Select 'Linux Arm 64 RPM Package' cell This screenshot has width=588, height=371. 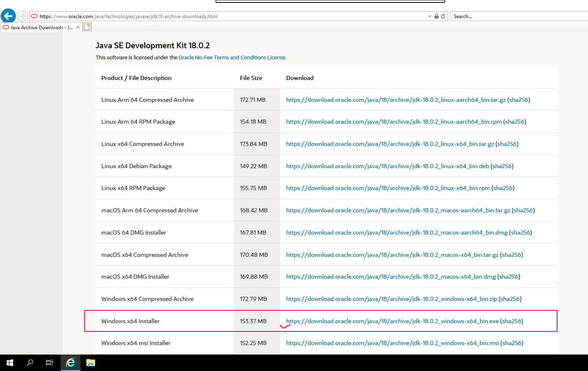pos(138,122)
